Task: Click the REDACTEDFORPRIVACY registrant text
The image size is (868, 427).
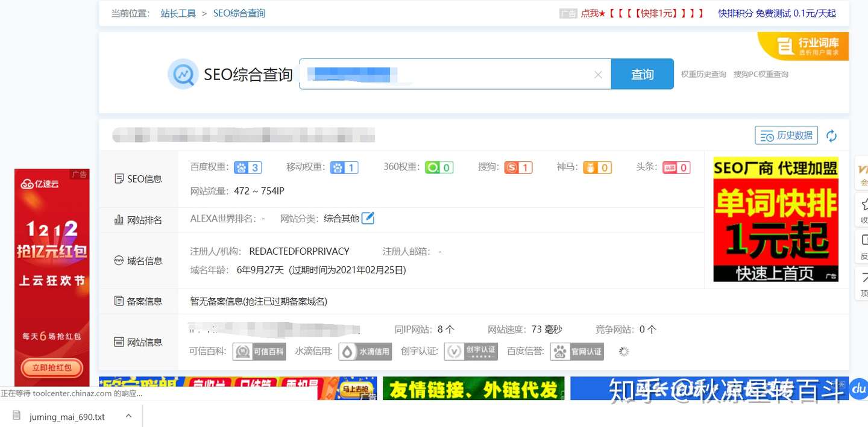Action: tap(299, 251)
